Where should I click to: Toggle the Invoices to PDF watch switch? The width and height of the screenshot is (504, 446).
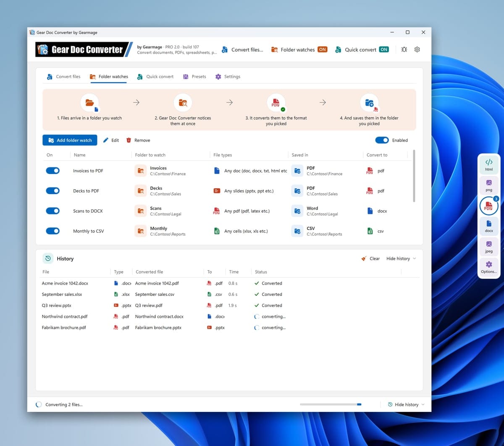[x=52, y=171]
